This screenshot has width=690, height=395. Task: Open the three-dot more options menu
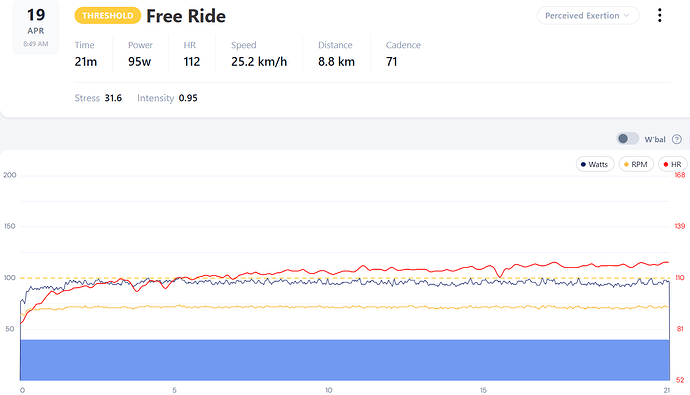[x=659, y=15]
